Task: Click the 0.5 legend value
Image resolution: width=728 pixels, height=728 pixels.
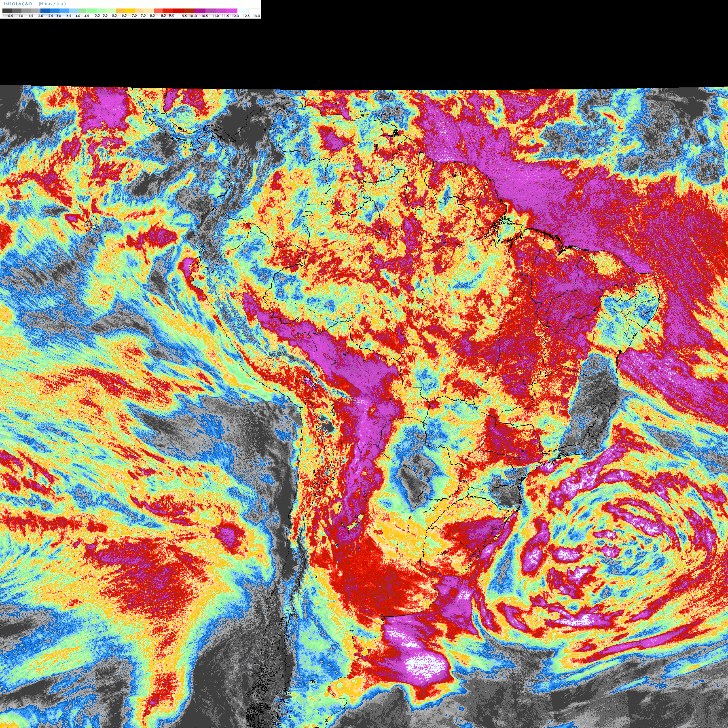Action: [x=11, y=16]
